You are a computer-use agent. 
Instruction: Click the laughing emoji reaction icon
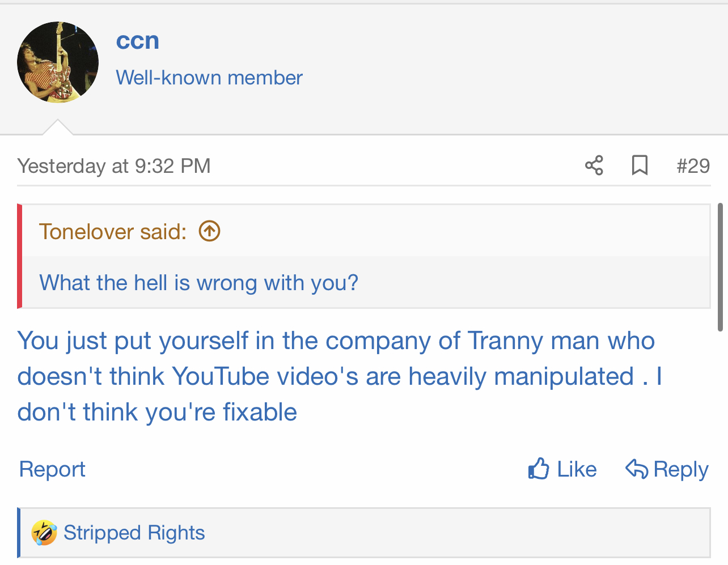(x=44, y=533)
